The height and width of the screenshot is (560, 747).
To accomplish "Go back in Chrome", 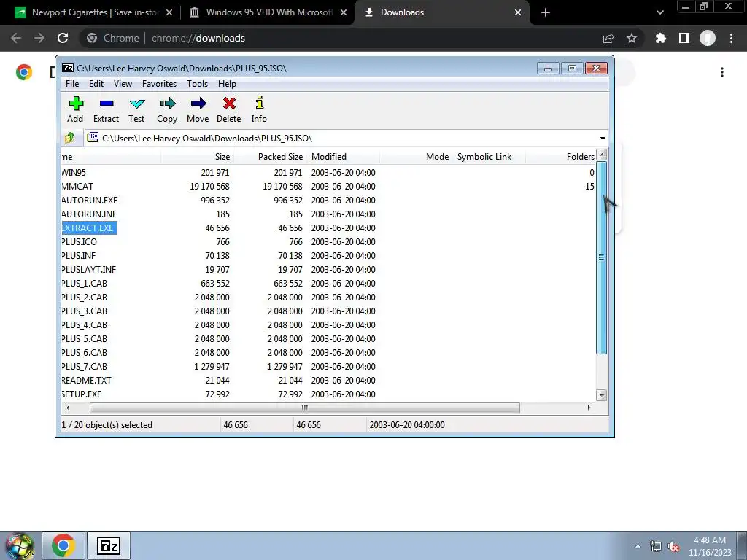I will 16,38.
